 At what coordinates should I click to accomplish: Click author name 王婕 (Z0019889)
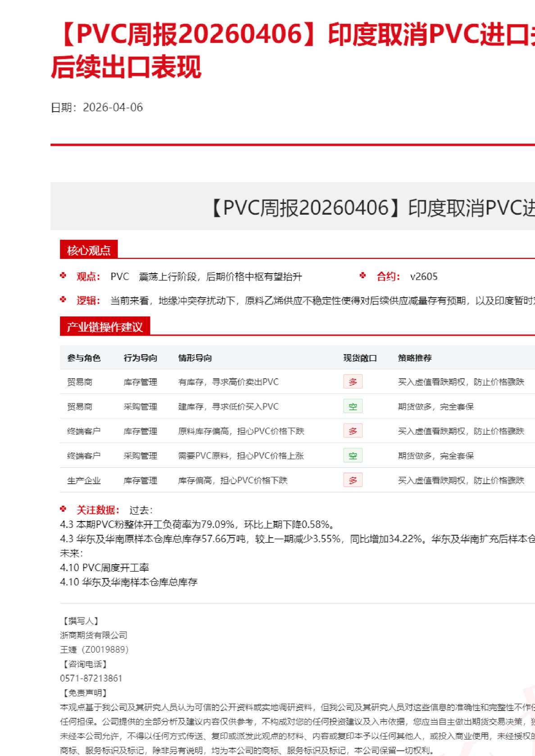click(x=94, y=649)
